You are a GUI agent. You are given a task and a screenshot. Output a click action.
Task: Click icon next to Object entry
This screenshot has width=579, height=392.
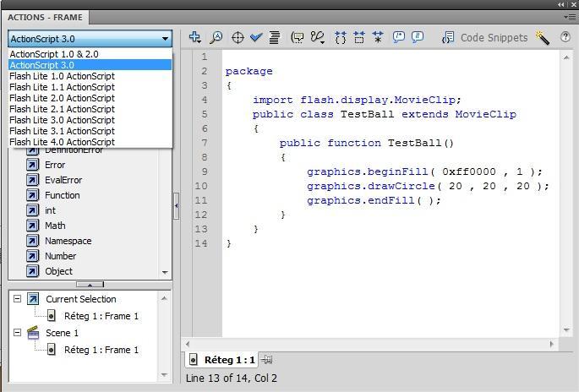[x=32, y=271]
